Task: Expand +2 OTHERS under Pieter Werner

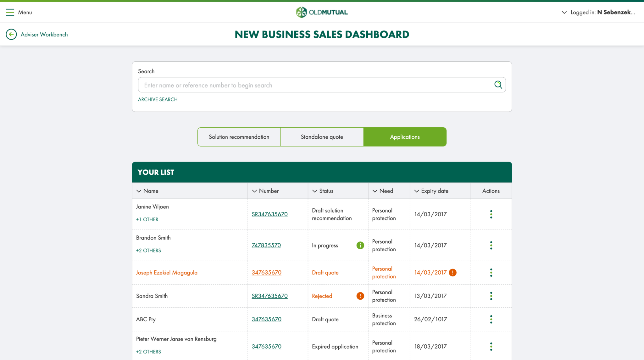Action: click(148, 352)
